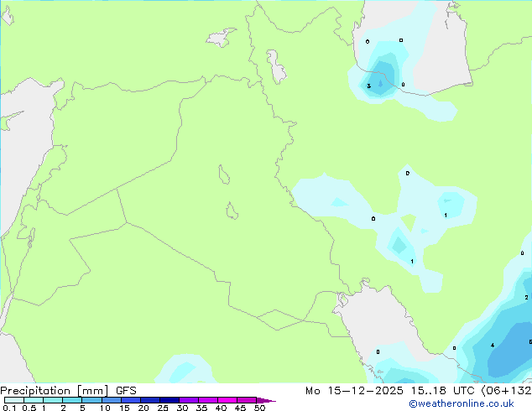Screen dimensions: 532x411
Task: Click the legend tick label "50"
Action: coord(259,408)
